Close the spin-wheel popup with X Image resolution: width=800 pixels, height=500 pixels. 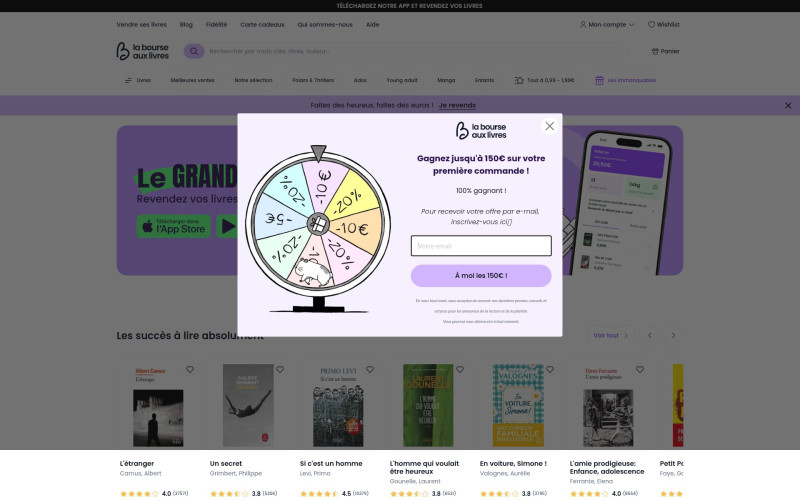pyautogui.click(x=549, y=126)
